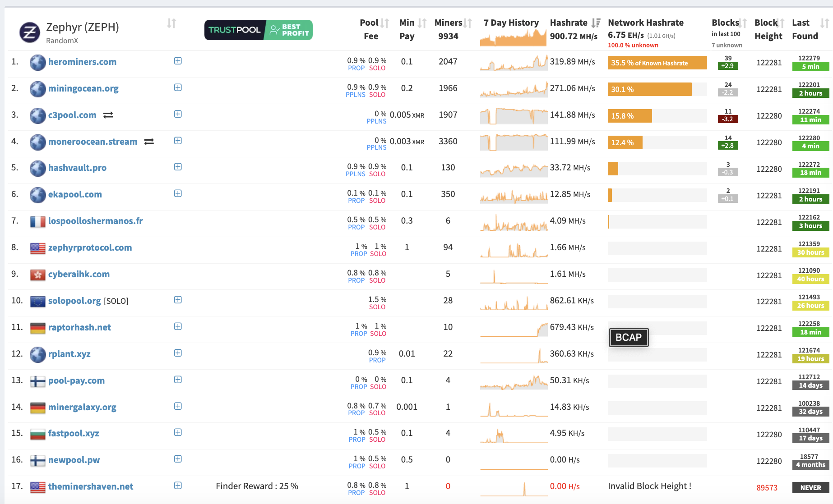
Task: Sort table by Hashrate column
Action: (596, 23)
